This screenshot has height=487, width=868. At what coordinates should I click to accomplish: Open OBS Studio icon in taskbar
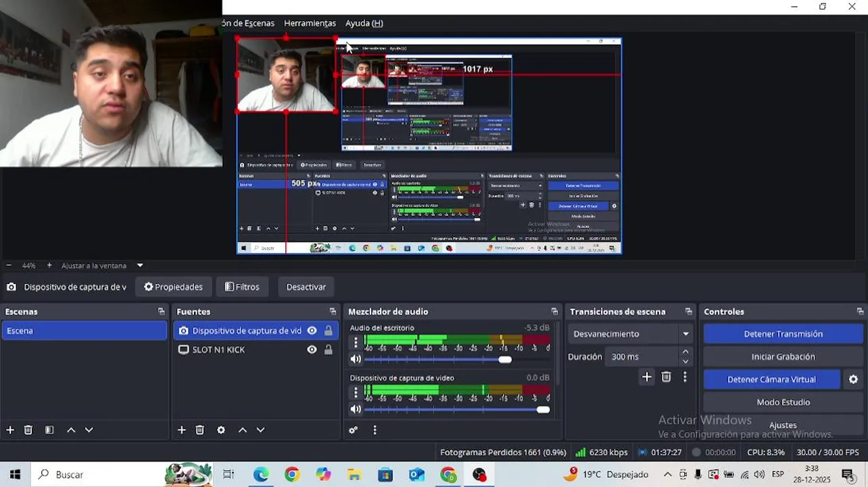[479, 475]
